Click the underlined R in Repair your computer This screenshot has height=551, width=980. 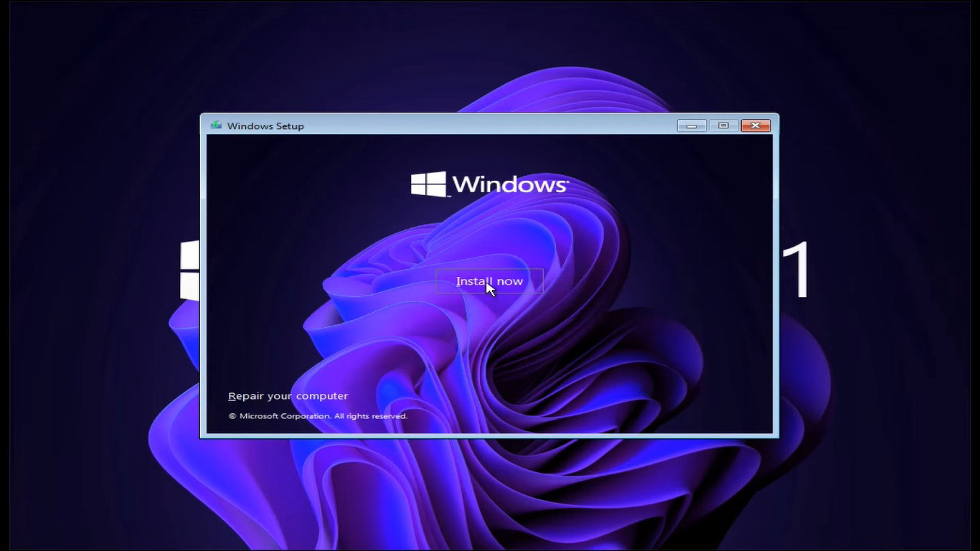point(232,395)
